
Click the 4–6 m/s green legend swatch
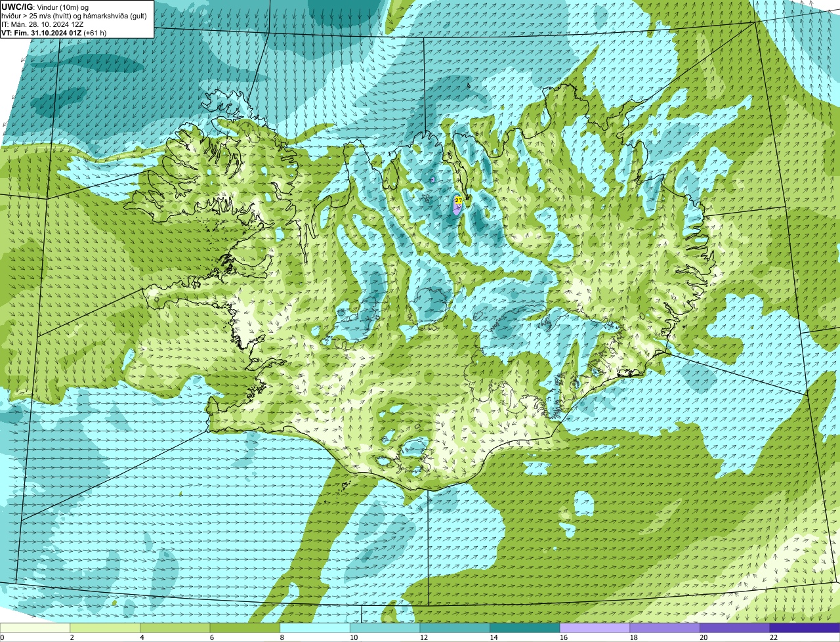coord(175,628)
